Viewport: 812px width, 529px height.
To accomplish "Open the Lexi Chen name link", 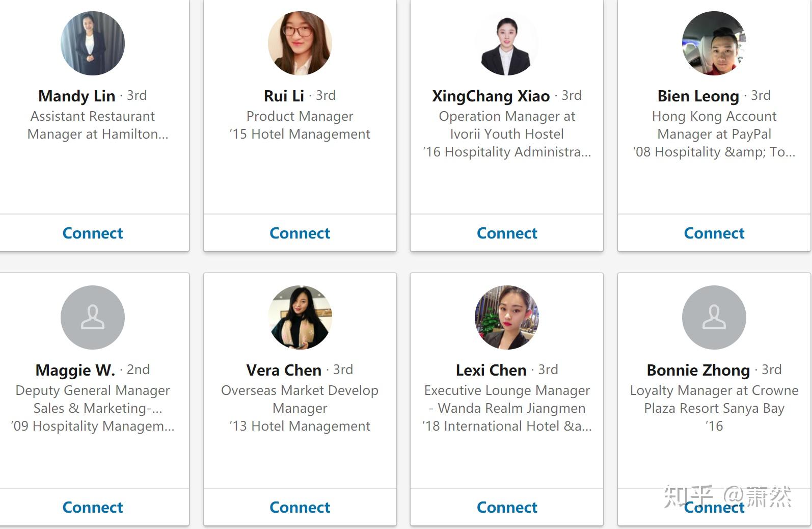I will pos(491,370).
